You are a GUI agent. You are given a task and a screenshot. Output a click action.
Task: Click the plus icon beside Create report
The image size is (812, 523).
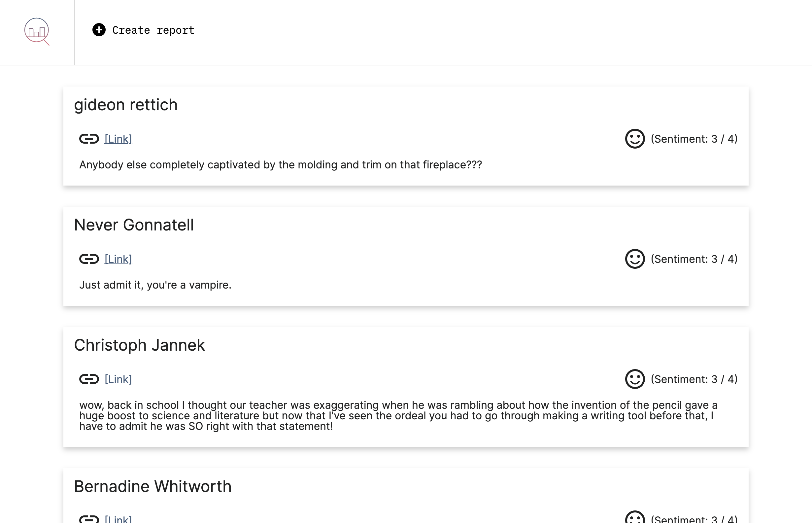click(99, 30)
